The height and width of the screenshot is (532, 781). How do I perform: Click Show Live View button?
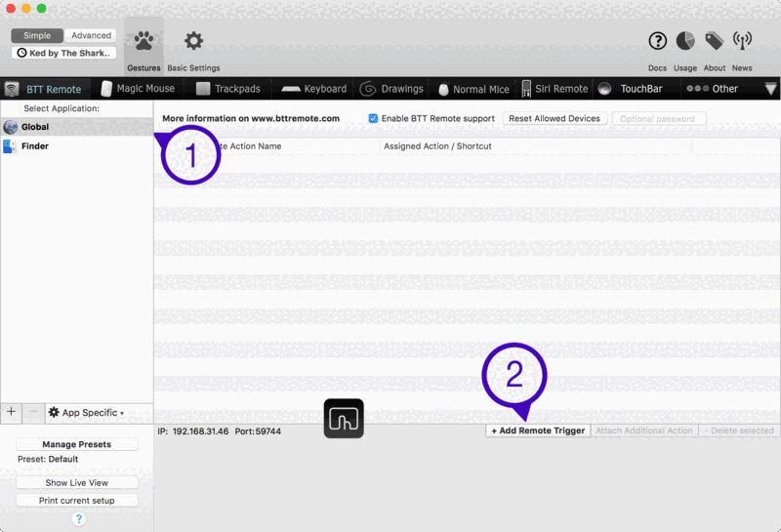tap(77, 482)
